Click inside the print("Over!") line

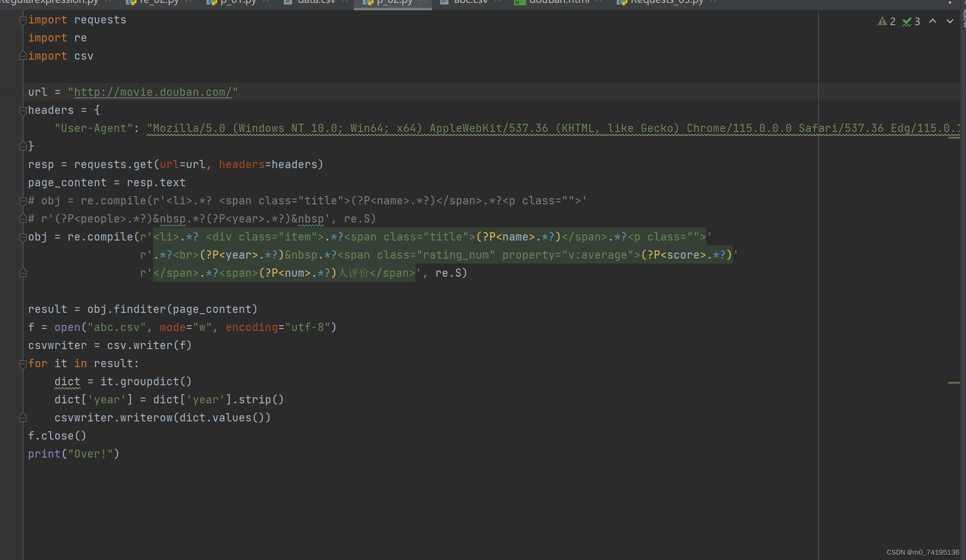73,454
